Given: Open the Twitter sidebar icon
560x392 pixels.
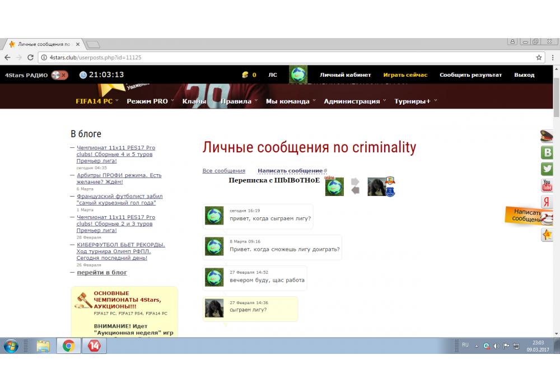Looking at the screenshot, I should [x=547, y=169].
